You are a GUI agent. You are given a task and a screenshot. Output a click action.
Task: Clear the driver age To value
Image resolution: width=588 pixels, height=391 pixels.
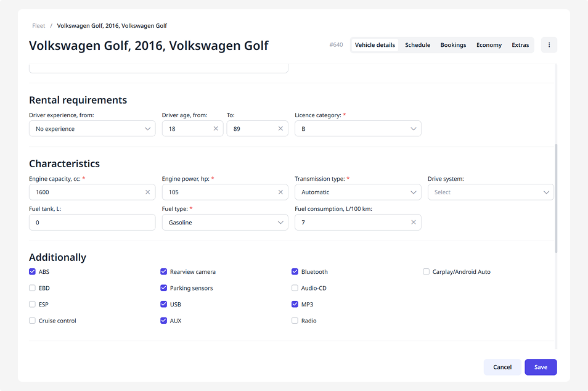click(x=280, y=129)
